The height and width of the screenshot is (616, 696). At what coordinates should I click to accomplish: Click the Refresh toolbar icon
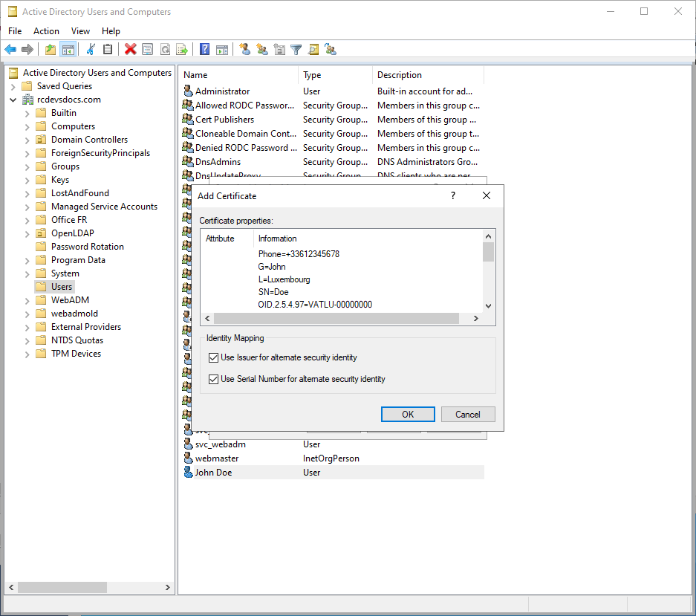[x=165, y=49]
